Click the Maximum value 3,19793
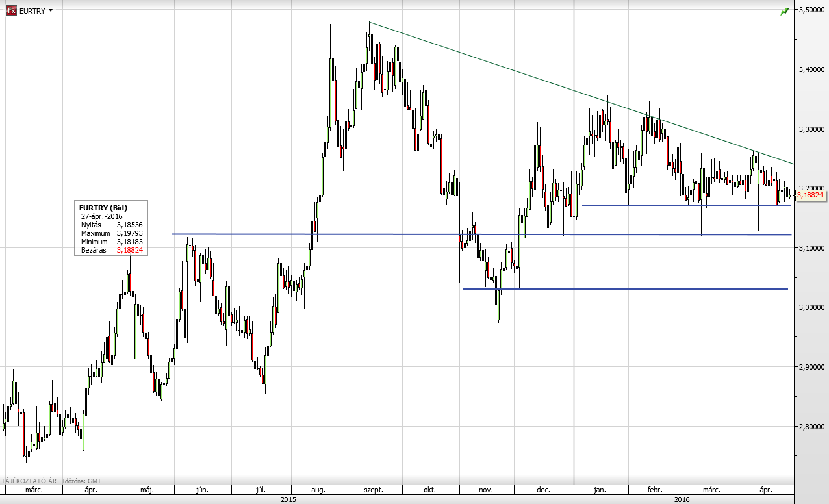This screenshot has width=829, height=504. (x=130, y=233)
